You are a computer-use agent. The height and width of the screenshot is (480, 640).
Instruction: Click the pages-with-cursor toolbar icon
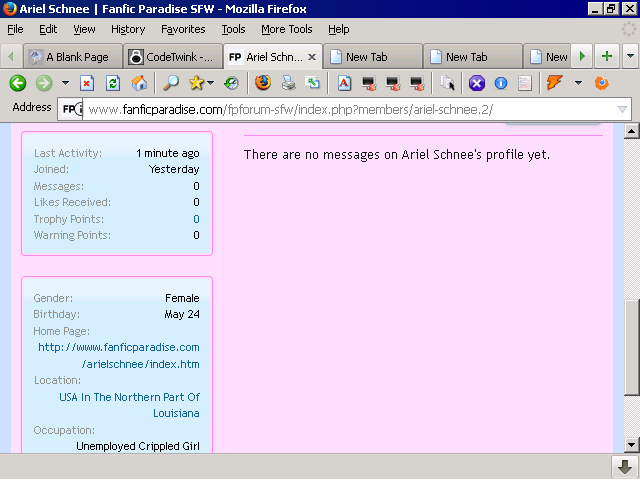pyautogui.click(x=447, y=83)
